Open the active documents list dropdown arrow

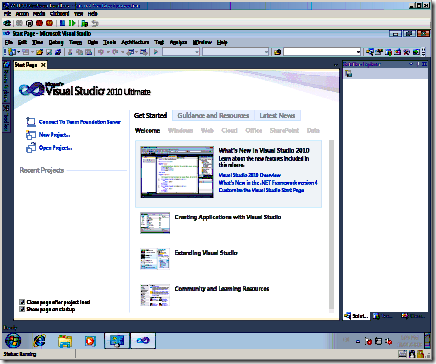(336, 65)
